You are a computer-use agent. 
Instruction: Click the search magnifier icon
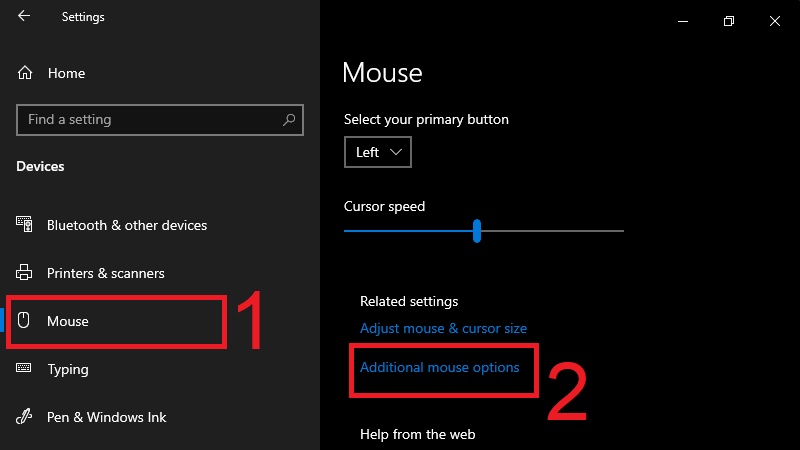[x=289, y=120]
